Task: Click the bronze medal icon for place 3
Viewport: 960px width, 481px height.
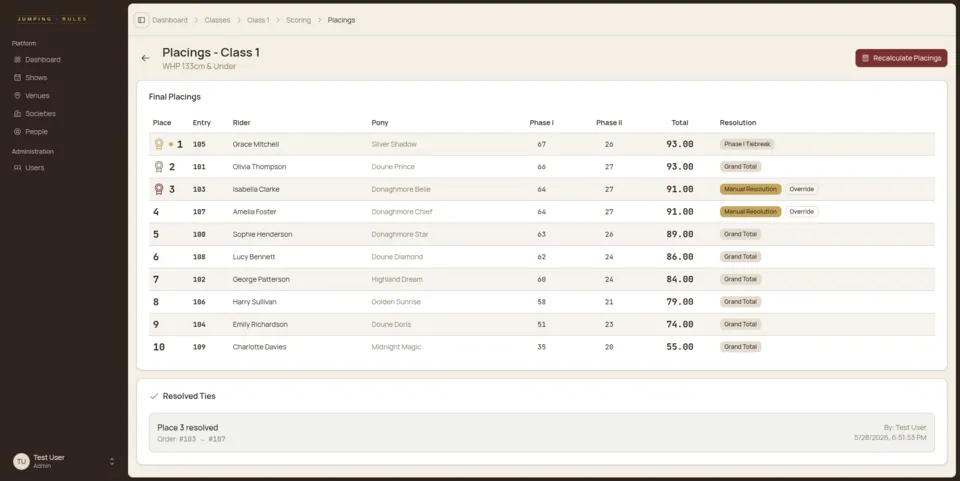Action: click(159, 189)
